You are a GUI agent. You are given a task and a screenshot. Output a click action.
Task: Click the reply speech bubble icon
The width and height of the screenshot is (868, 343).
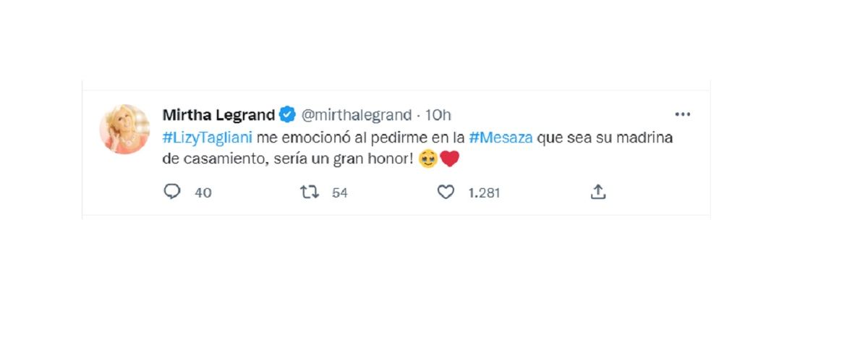171,192
